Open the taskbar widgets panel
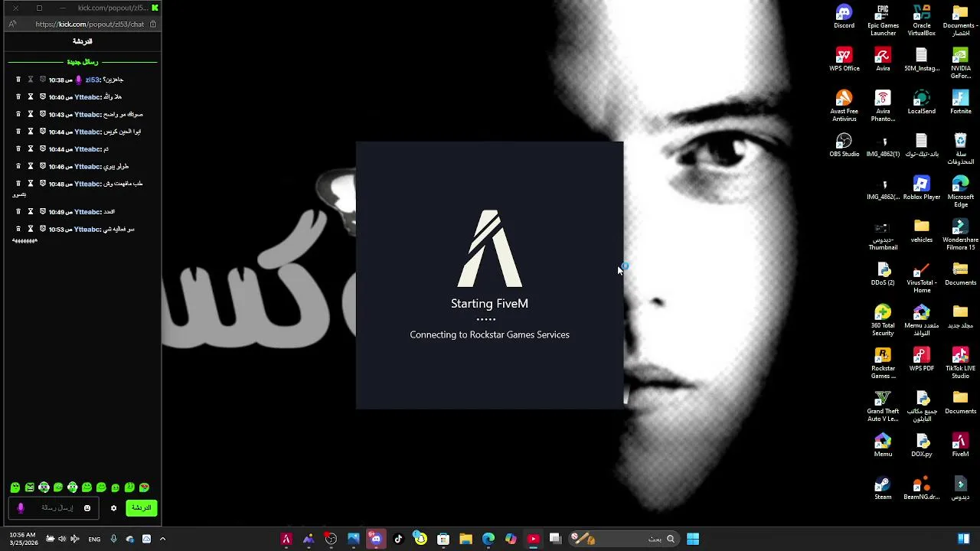Image resolution: width=980 pixels, height=551 pixels. coord(964,539)
